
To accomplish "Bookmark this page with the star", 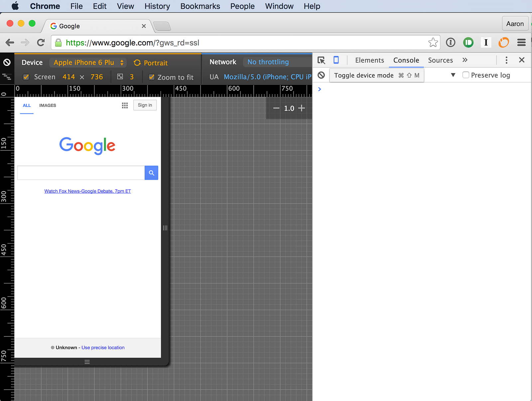I will [x=433, y=42].
